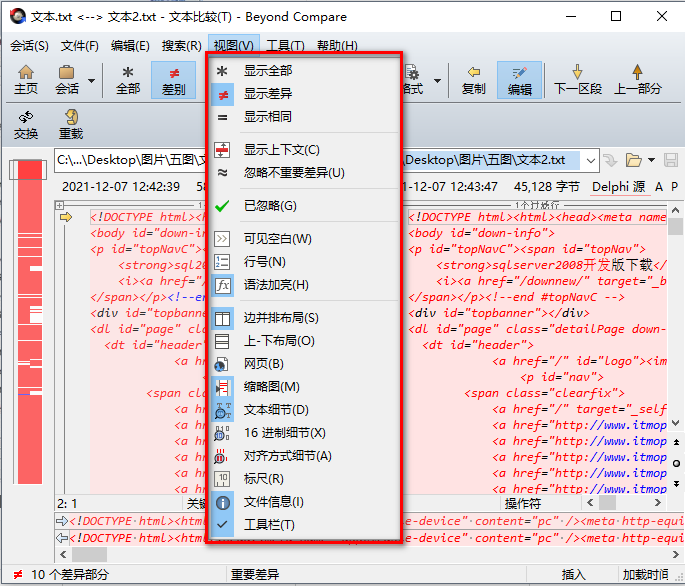Open the 帮助(H) menu
Image resolution: width=685 pixels, height=586 pixels.
[x=337, y=45]
